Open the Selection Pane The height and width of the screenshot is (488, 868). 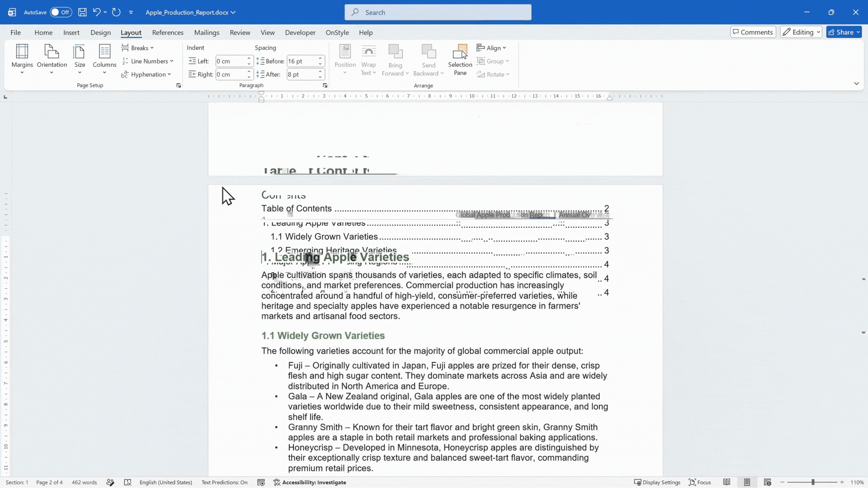[460, 59]
